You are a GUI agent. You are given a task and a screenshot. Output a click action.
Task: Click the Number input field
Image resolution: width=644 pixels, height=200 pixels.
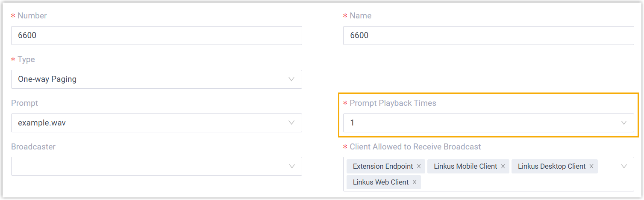(x=156, y=36)
